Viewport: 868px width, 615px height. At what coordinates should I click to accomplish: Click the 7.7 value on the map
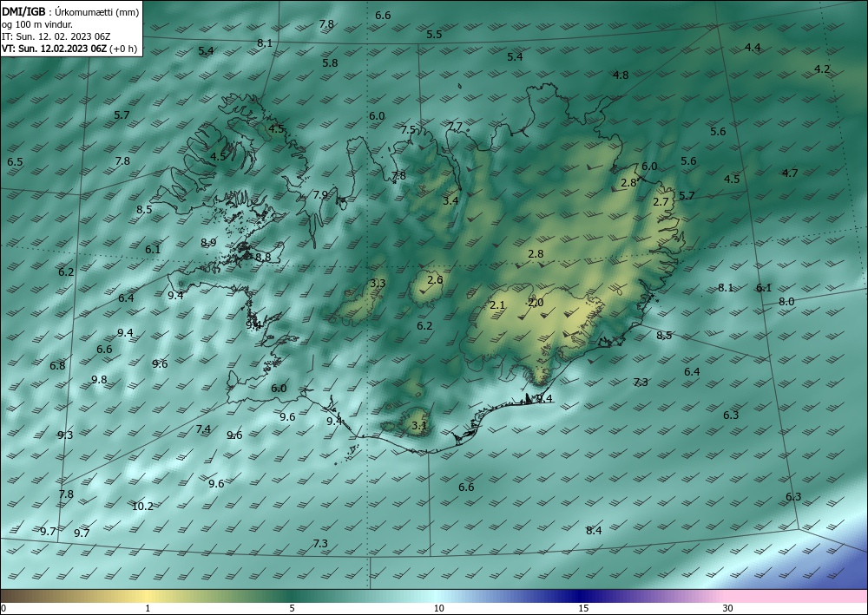[x=455, y=127]
